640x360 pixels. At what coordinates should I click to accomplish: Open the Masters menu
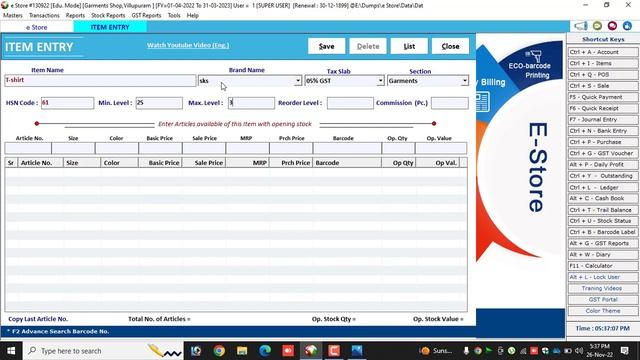[13, 16]
